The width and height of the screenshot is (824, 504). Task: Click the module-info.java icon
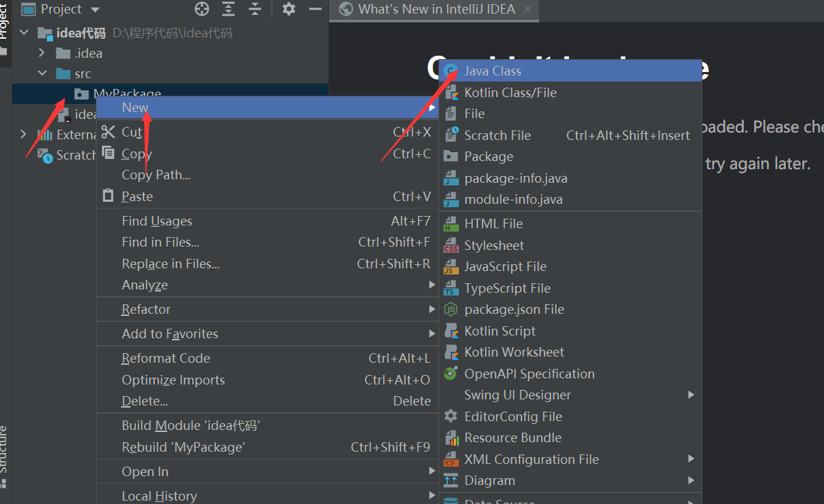451,199
